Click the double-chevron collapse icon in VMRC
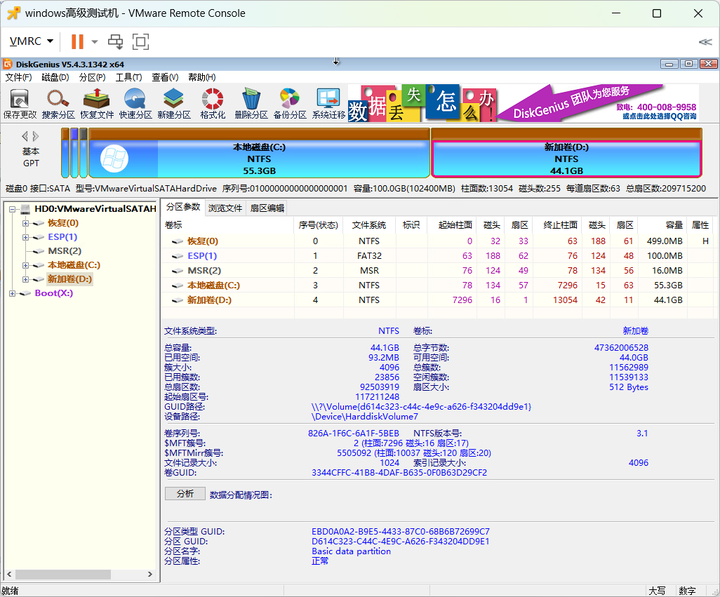The image size is (720, 597). 705,42
